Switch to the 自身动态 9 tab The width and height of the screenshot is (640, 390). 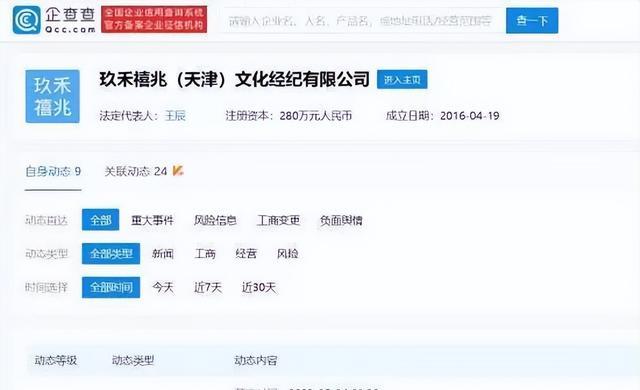pyautogui.click(x=53, y=171)
